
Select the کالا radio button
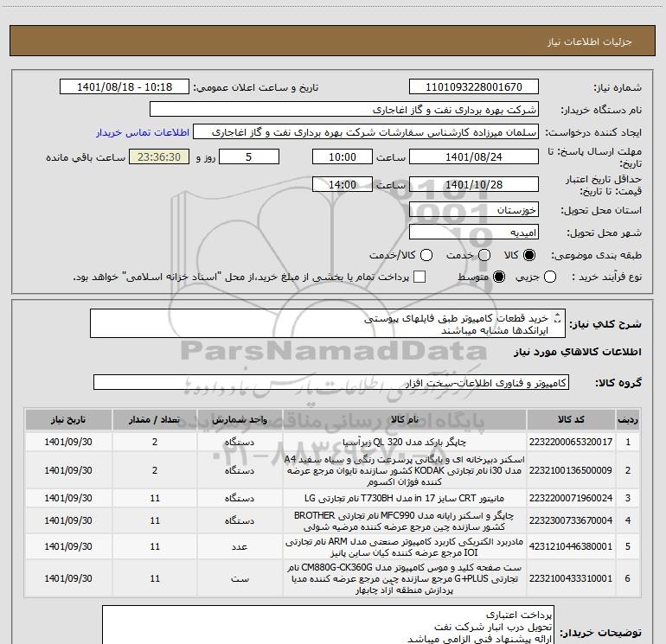point(529,255)
